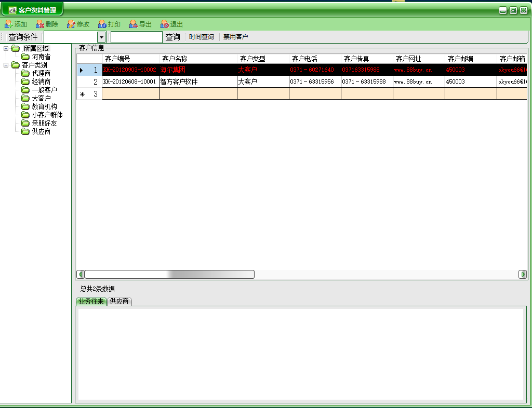Click the 修改 (Edit) toolbar icon
Viewport: 532px width, 408px height.
click(x=71, y=24)
